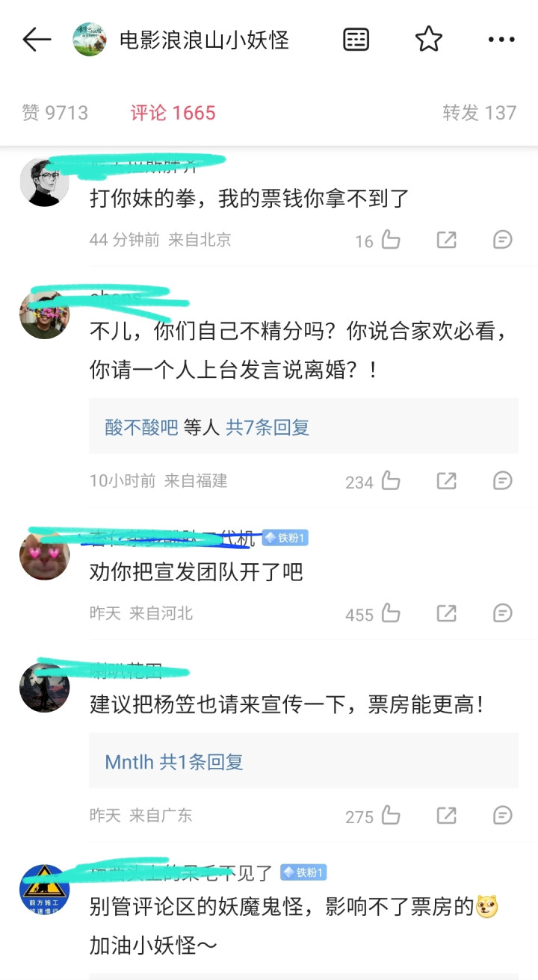Viewport: 538px width, 980px height.
Task: Switch to 转发 137 tab
Action: click(x=480, y=113)
